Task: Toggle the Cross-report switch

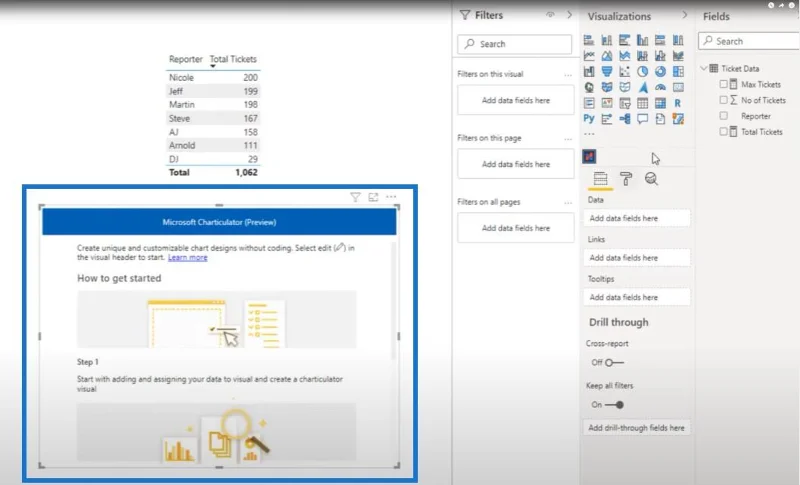Action: pos(614,363)
